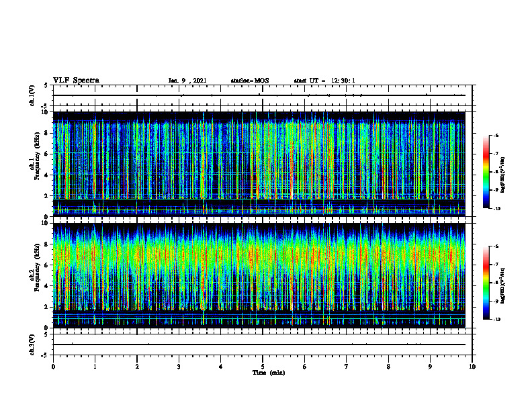The image size is (532, 411).
Task: Click time axis tick label '8'
Action: (388, 367)
